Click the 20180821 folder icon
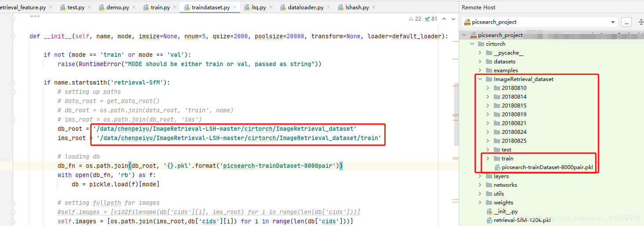Image resolution: width=644 pixels, height=226 pixels. [497, 123]
